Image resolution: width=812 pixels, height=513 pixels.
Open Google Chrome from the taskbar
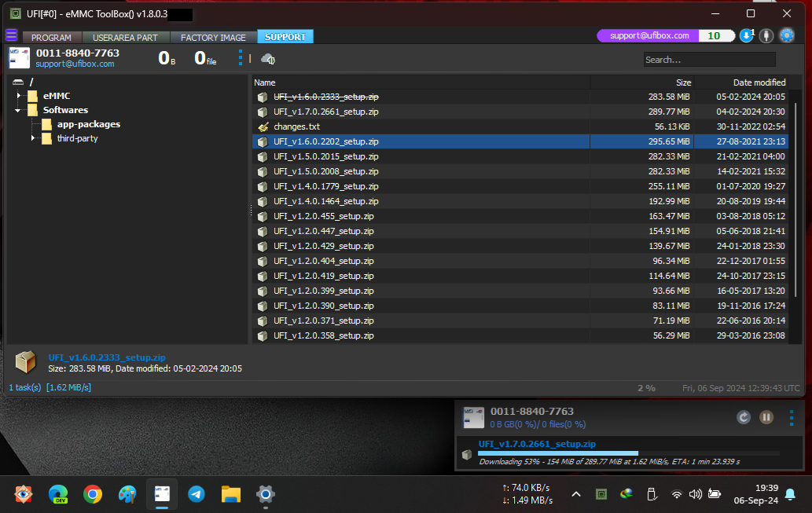coord(93,494)
